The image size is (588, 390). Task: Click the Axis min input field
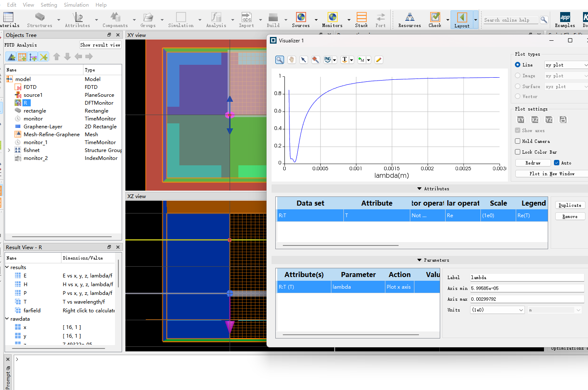point(527,288)
